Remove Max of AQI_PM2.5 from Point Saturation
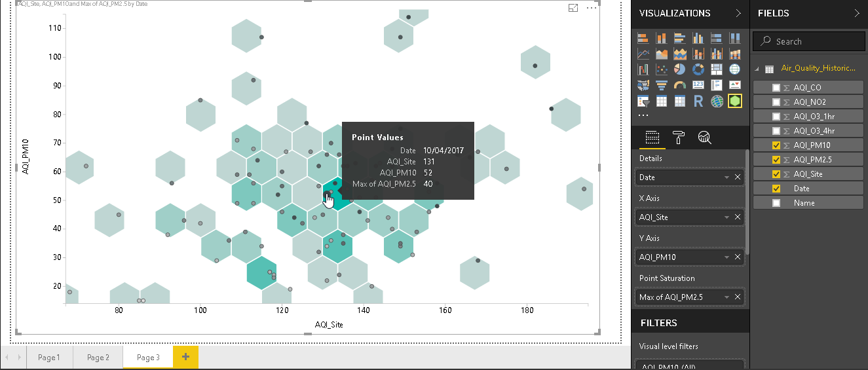Image resolution: width=868 pixels, height=370 pixels. (738, 297)
